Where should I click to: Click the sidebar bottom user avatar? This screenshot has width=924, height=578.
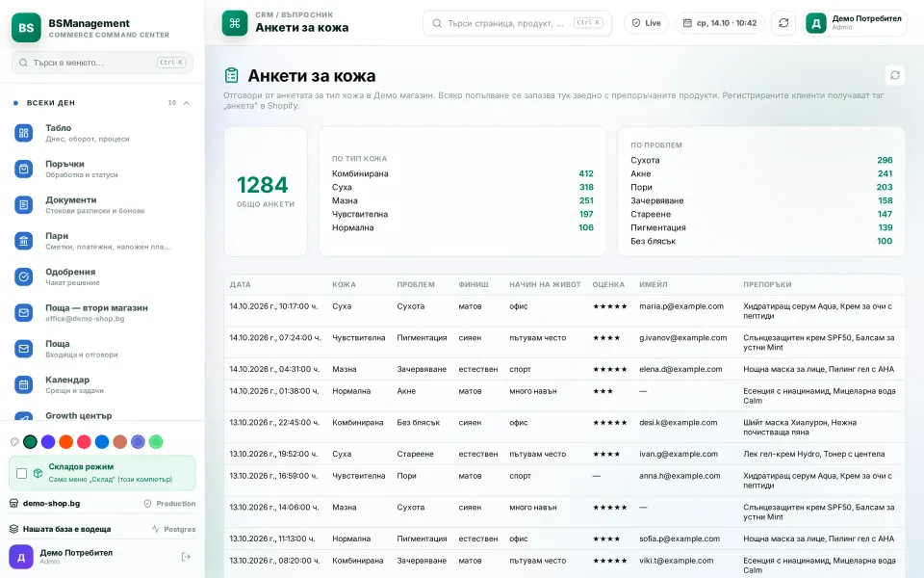click(x=20, y=557)
